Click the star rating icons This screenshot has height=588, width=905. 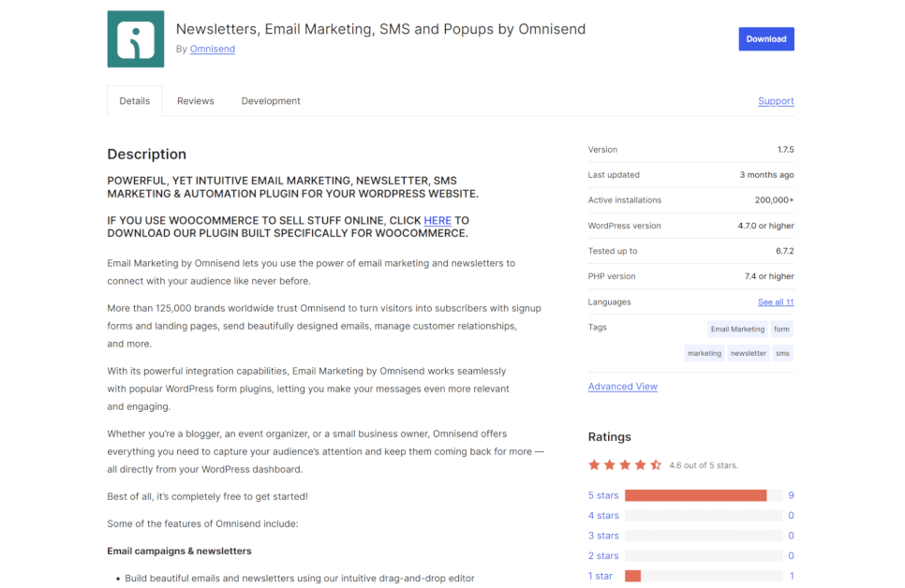point(625,464)
